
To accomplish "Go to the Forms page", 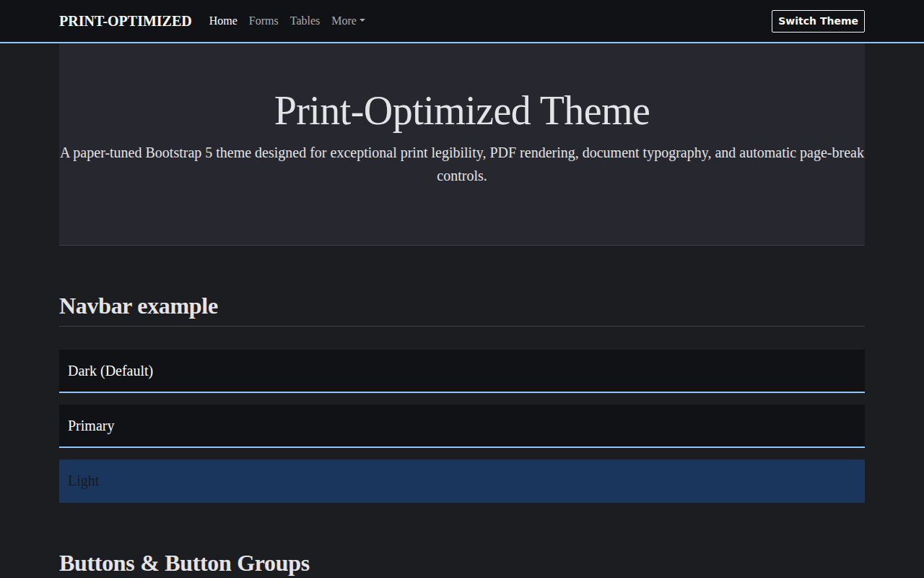I will coord(263,21).
